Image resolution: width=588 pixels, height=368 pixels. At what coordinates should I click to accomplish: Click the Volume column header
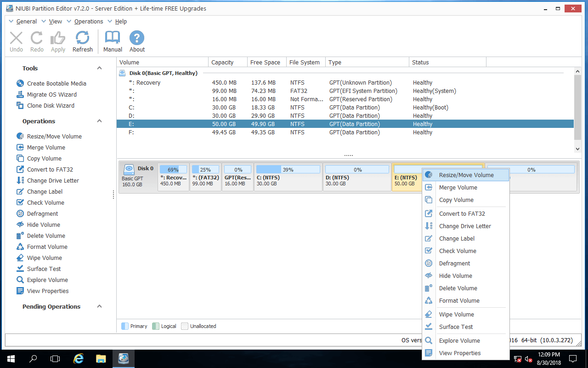click(162, 62)
